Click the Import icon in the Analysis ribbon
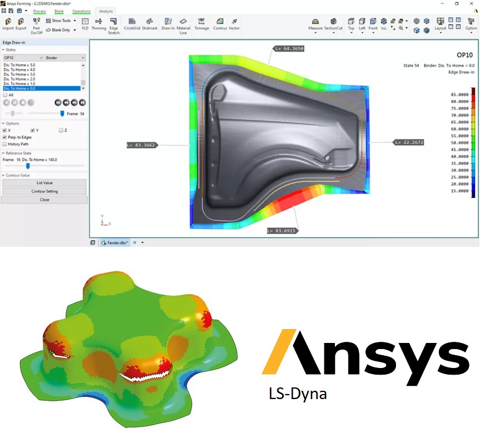Screen dimensions: 481x448 point(8,24)
